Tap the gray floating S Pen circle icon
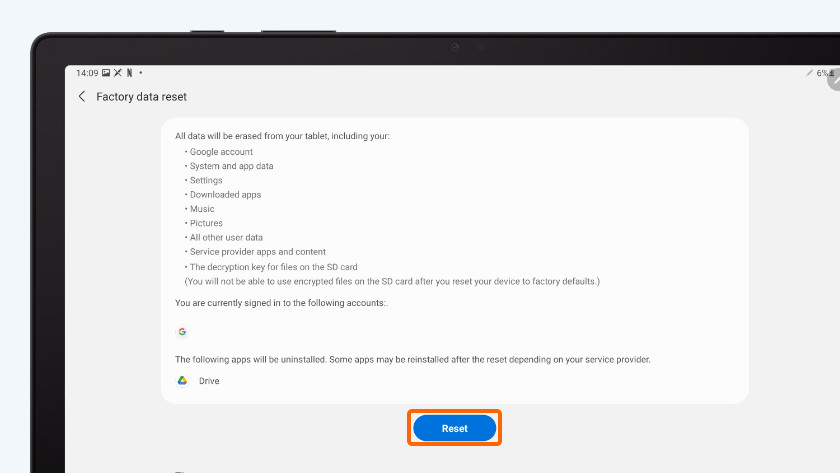This screenshot has width=840, height=473. 835,80
